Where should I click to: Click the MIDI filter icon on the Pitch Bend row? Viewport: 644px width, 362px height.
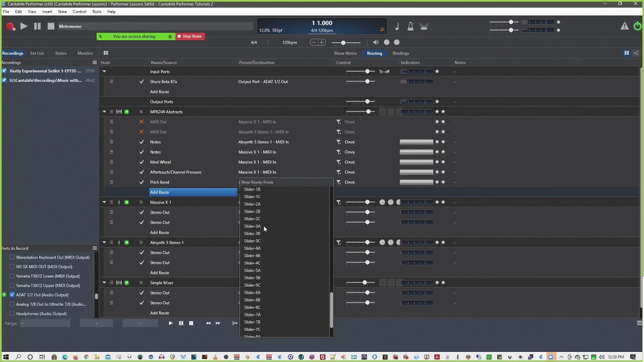coord(339,182)
